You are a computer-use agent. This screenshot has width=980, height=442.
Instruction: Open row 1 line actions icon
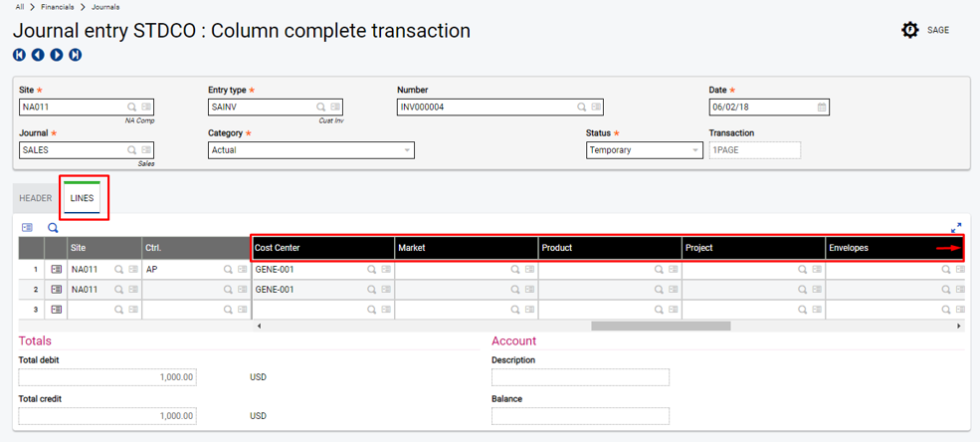(x=57, y=270)
